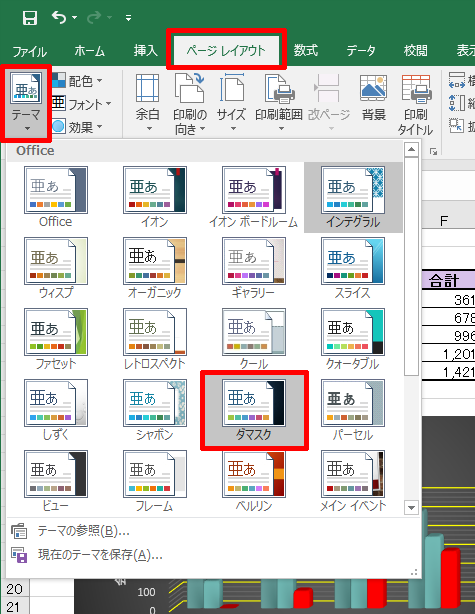Switch to the 校閲 tab
The image size is (475, 614).
(415, 51)
